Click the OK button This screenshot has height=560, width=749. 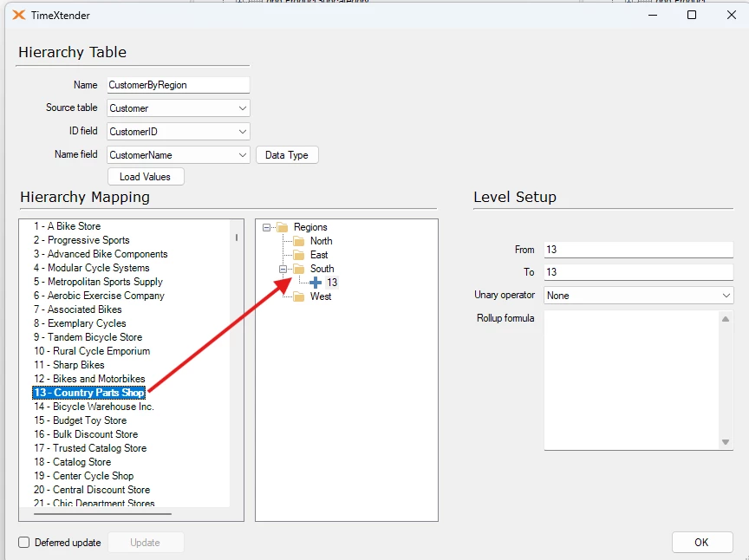click(x=702, y=543)
